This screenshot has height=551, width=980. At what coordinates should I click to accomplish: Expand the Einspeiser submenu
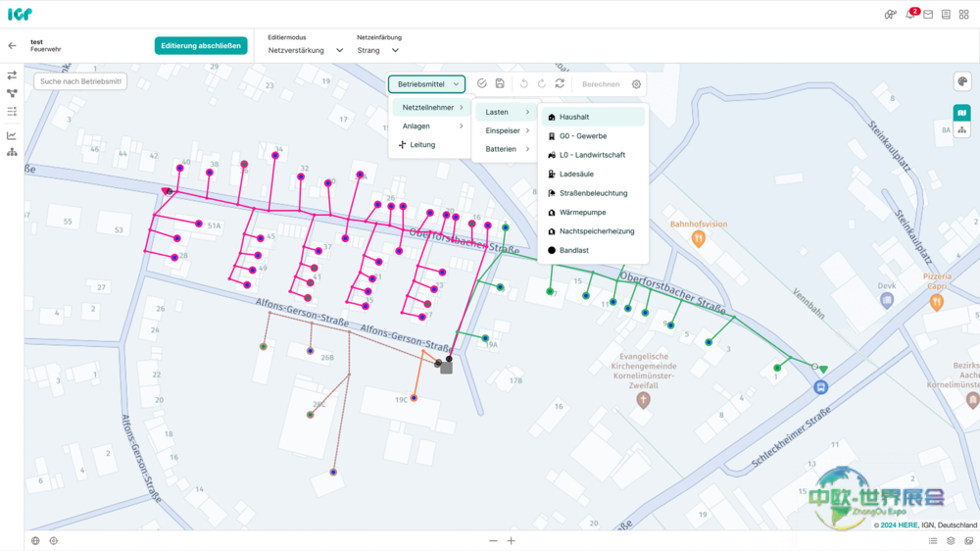point(507,130)
